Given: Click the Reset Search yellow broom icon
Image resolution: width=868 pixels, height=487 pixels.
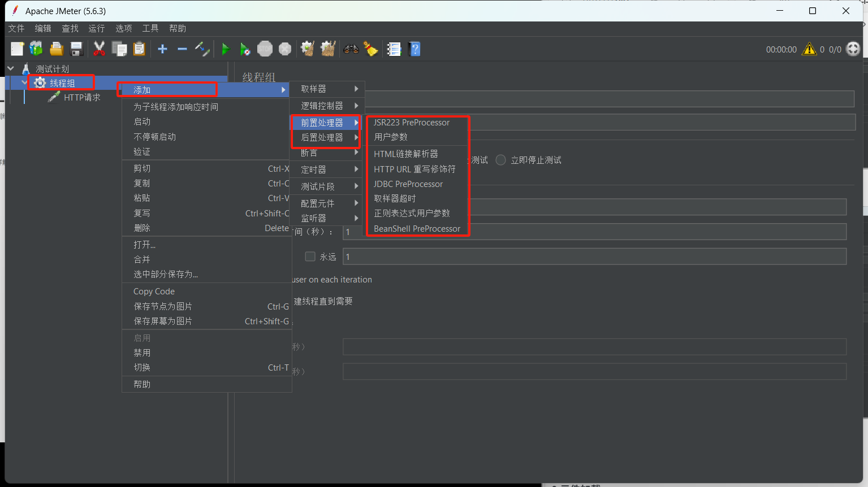Looking at the screenshot, I should point(371,49).
